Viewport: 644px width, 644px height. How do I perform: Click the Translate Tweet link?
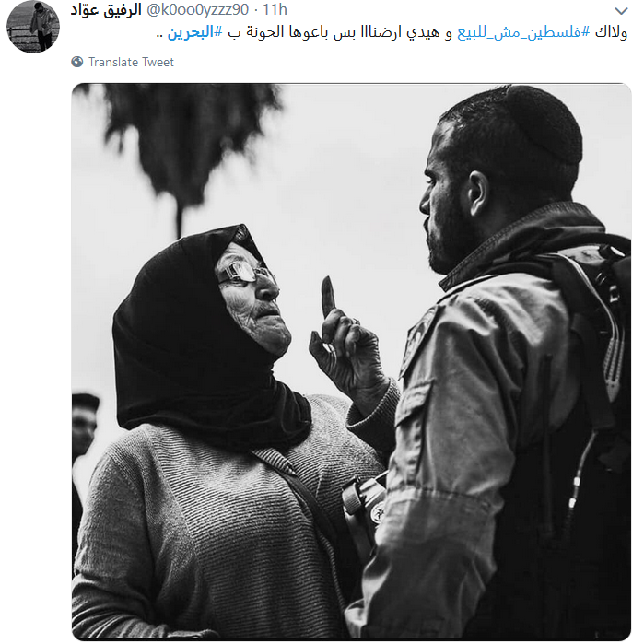coord(131,62)
